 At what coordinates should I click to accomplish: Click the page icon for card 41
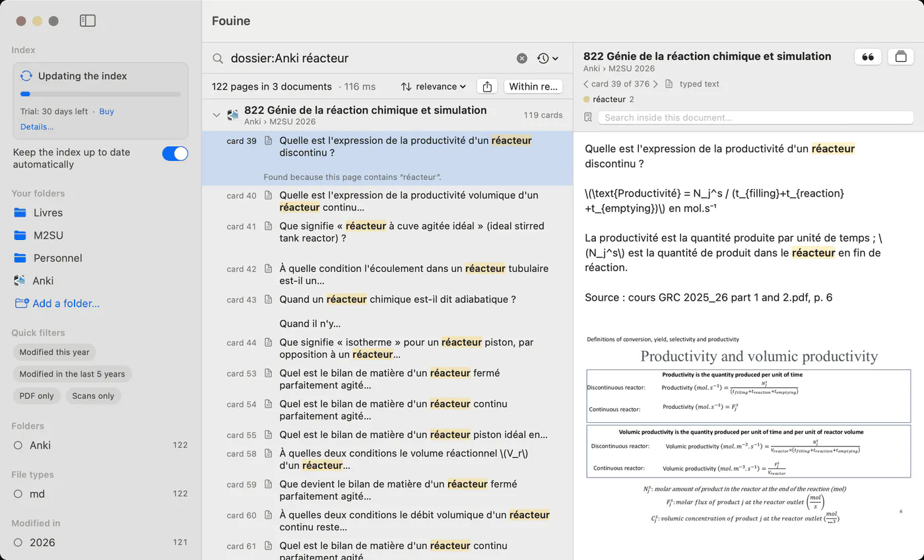pos(269,226)
